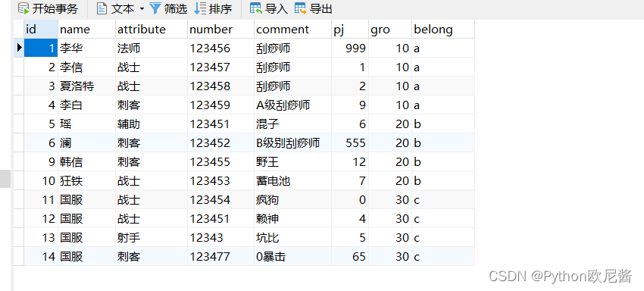This screenshot has width=644, height=291.
Task: Select the cell containing 夏洛特
Action: 86,86
